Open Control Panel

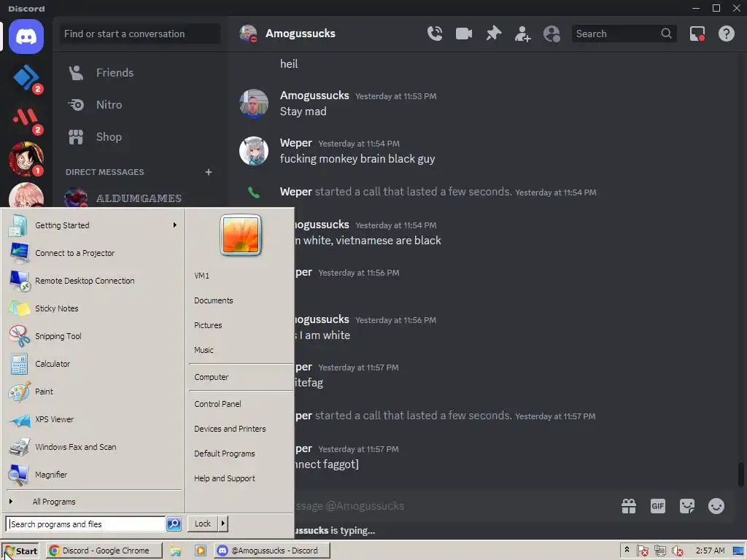(x=240, y=404)
